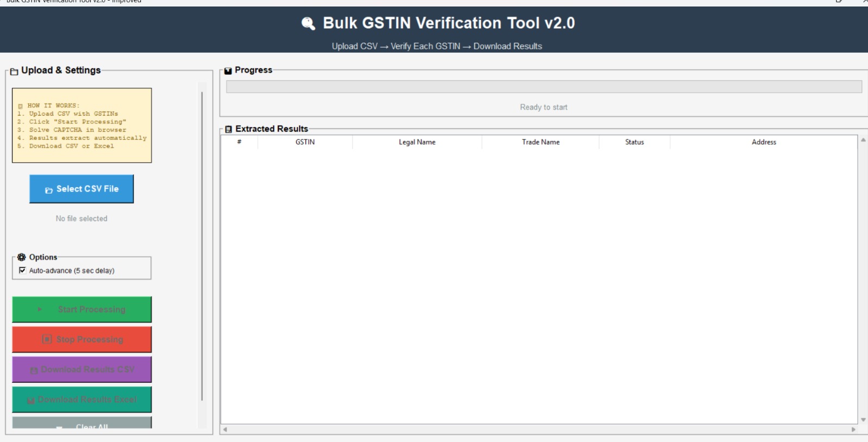Click the horizontal scrollbar right arrow
868x442 pixels.
click(853, 430)
